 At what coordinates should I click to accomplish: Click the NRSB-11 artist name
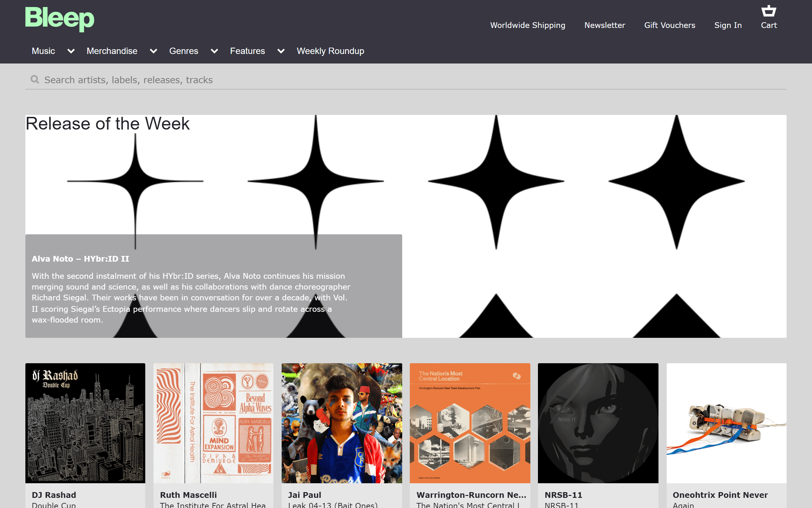[563, 495]
